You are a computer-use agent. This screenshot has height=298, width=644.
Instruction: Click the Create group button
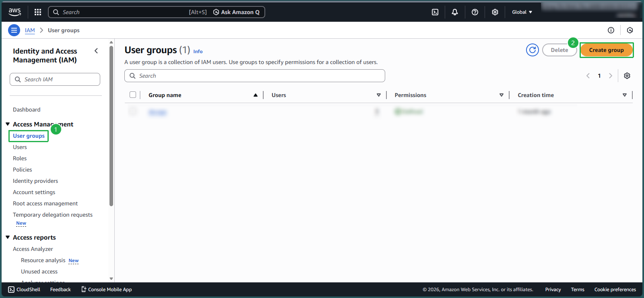click(606, 50)
